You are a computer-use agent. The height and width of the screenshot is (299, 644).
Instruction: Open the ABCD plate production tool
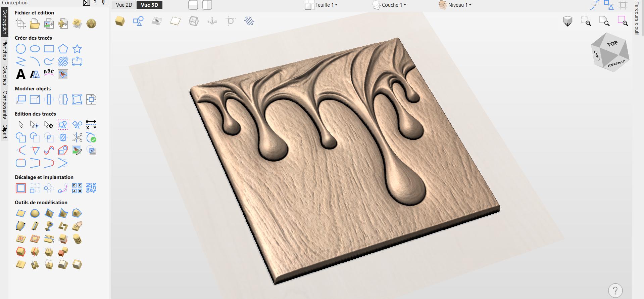(77, 188)
